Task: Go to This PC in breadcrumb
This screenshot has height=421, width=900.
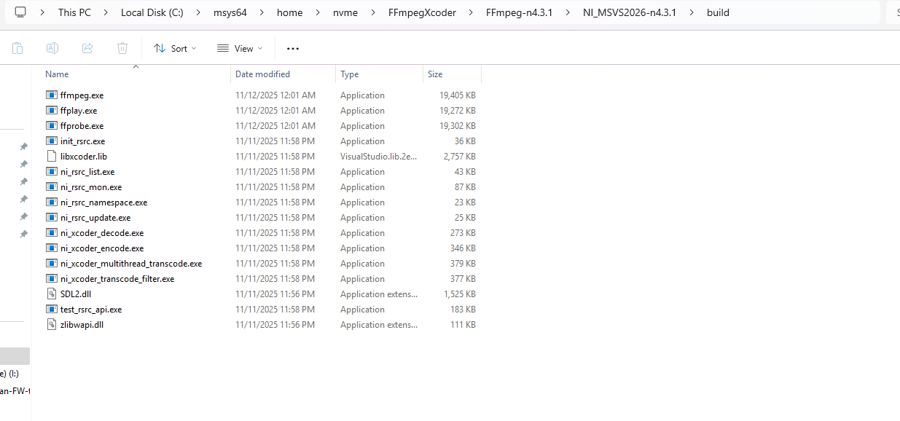Action: 75,12
